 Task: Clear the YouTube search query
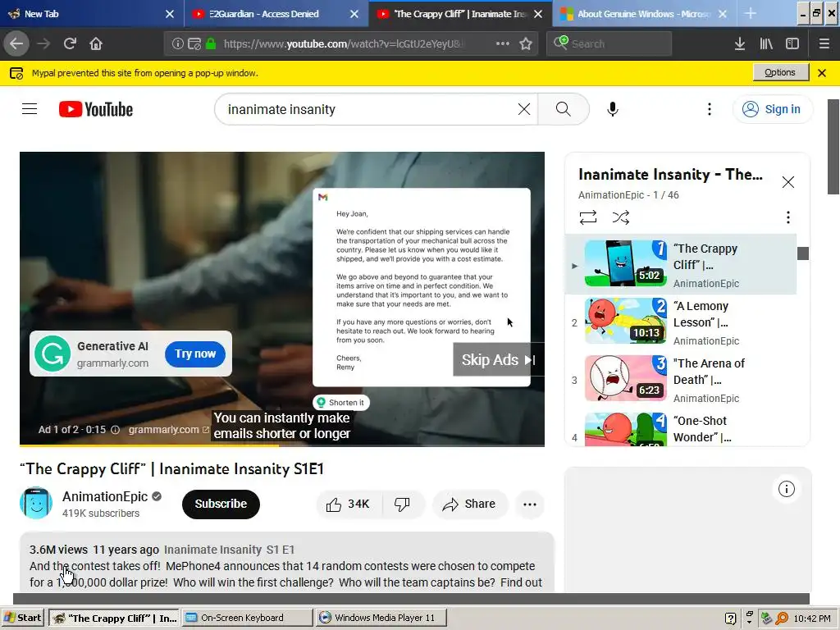point(524,109)
